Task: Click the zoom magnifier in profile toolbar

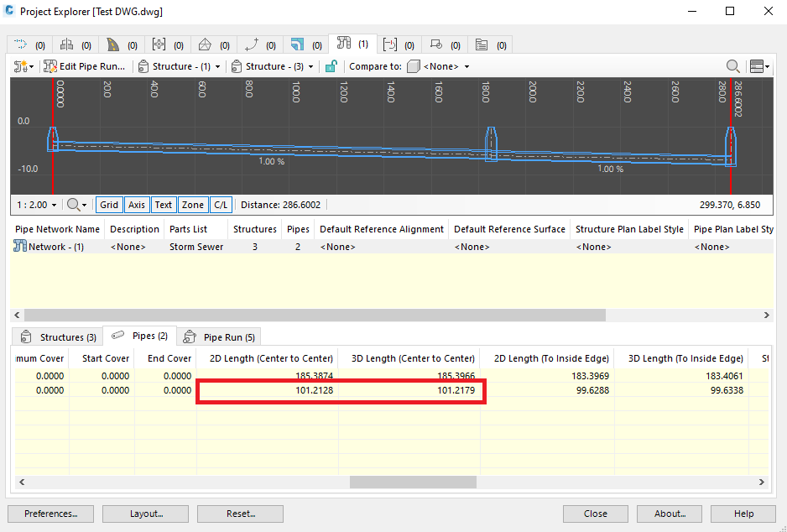Action: [x=73, y=205]
